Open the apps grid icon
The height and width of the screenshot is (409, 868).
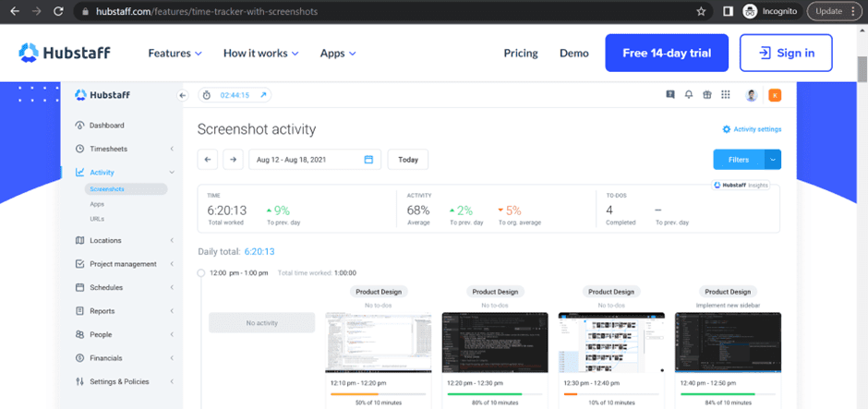coord(725,95)
